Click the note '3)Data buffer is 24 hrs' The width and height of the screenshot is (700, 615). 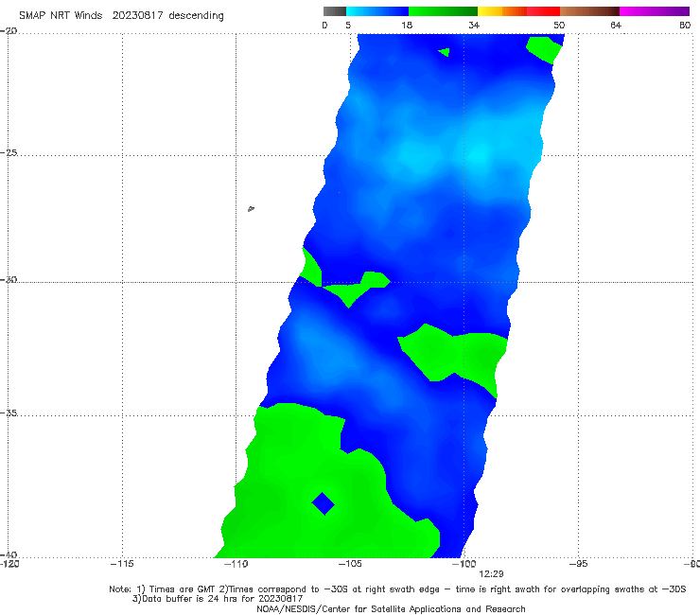pyautogui.click(x=218, y=599)
